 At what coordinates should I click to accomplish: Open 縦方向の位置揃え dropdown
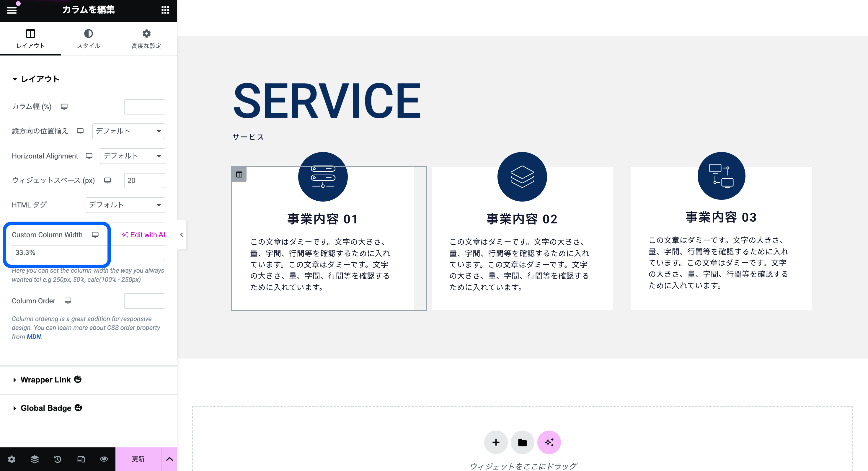[x=128, y=131]
